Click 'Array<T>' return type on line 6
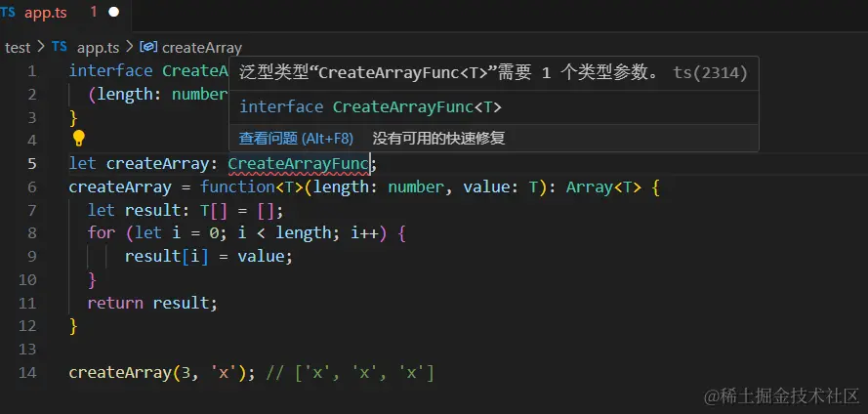 coord(604,187)
